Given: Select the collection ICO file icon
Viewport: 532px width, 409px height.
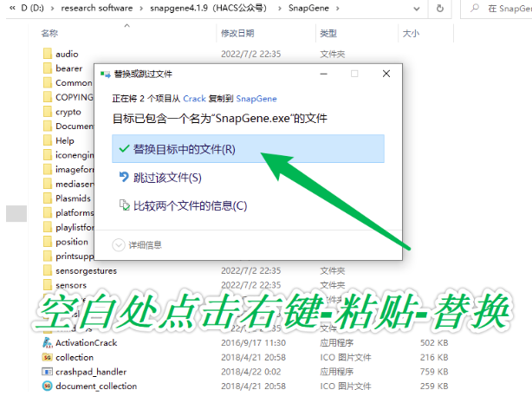Looking at the screenshot, I should point(48,357).
